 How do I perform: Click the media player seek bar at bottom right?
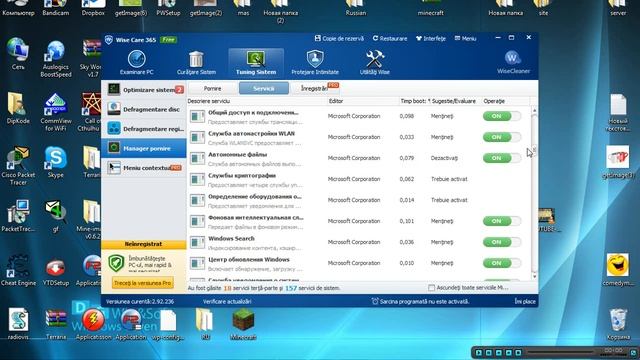560,352
